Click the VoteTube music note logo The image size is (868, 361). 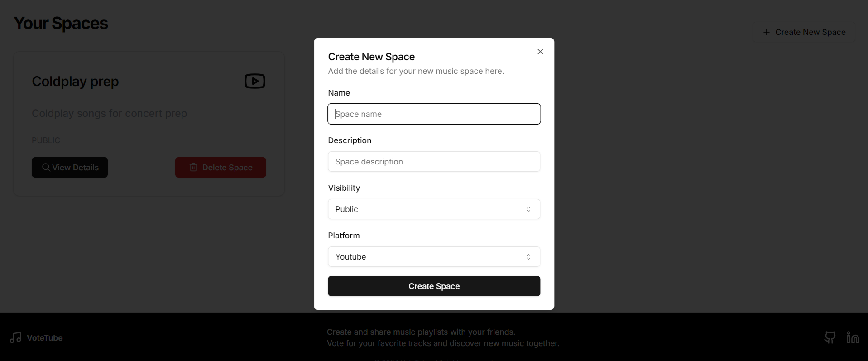(x=16, y=337)
